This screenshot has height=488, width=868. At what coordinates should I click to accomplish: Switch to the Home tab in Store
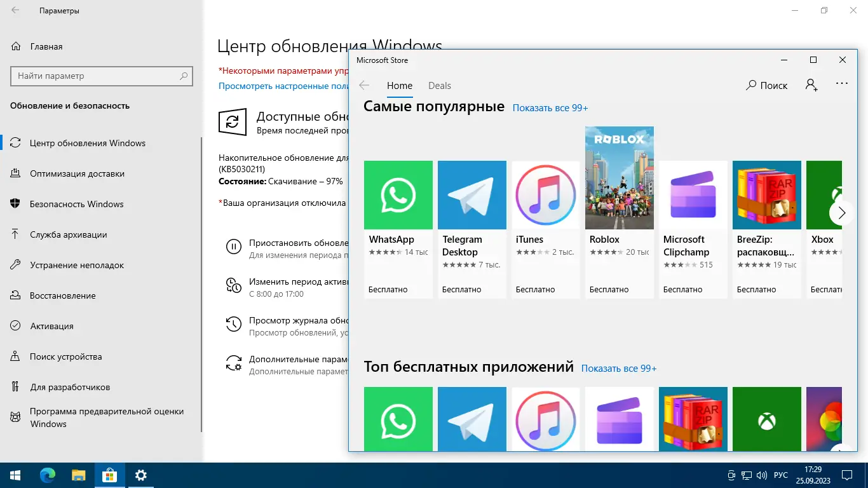click(x=400, y=86)
